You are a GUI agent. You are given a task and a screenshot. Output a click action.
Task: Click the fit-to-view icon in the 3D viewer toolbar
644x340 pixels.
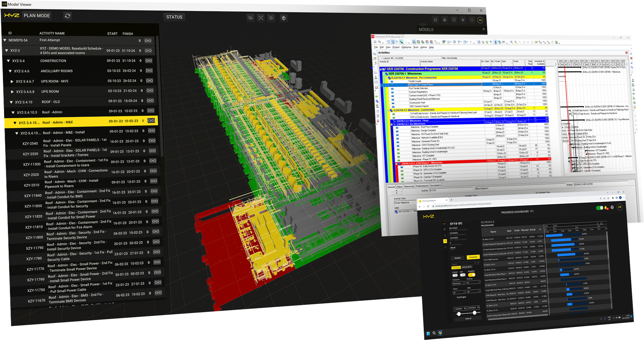tap(261, 18)
